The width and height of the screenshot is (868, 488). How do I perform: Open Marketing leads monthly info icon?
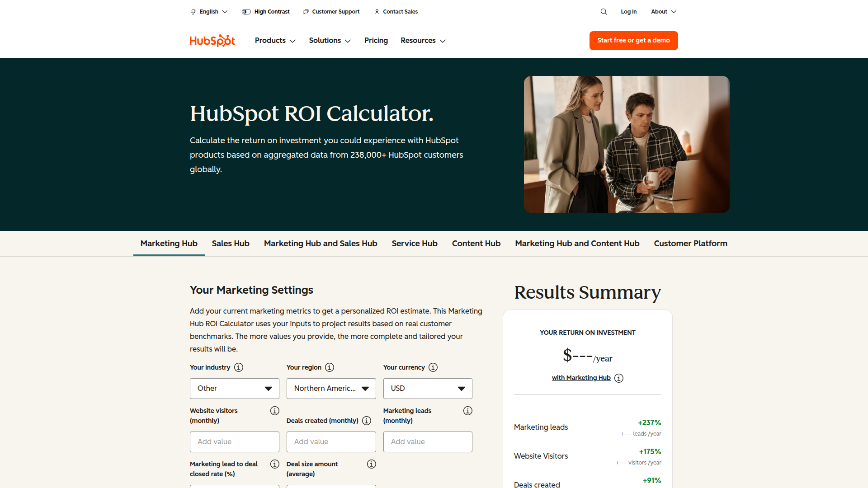pos(467,410)
